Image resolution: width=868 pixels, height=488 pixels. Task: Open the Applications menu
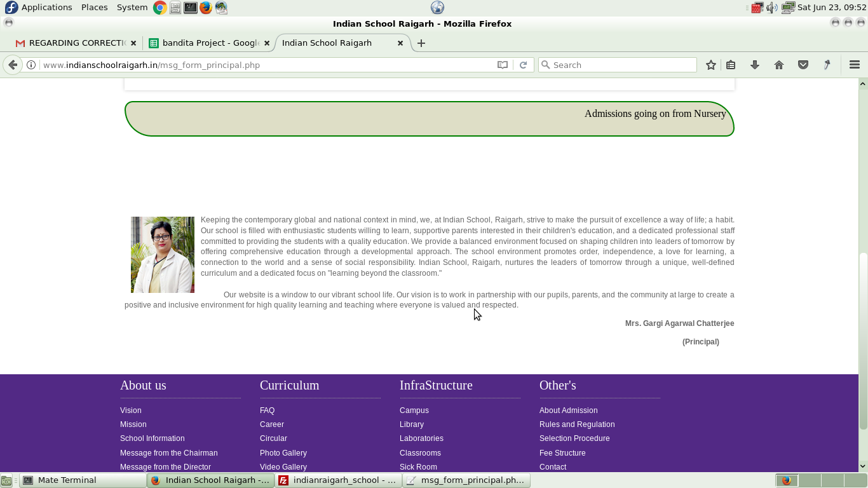click(x=46, y=8)
